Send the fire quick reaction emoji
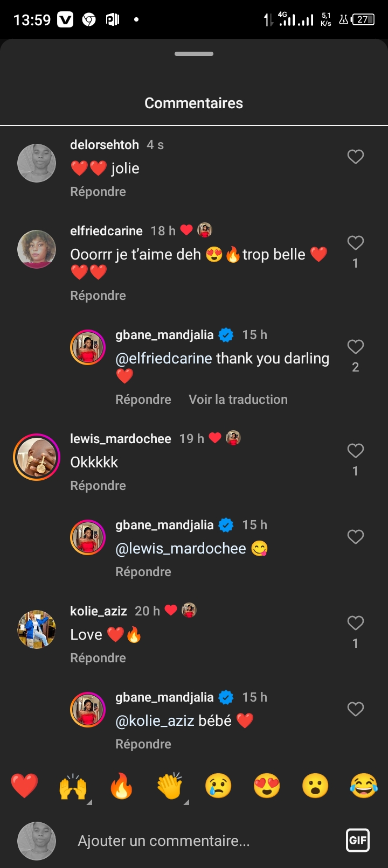Screen dimensions: 388x868 [x=121, y=787]
